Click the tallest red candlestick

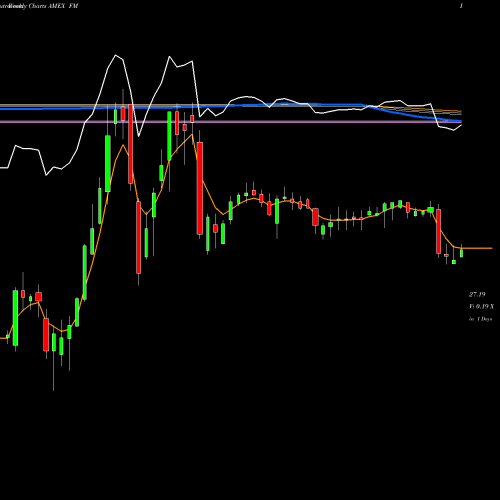pyautogui.click(x=200, y=188)
